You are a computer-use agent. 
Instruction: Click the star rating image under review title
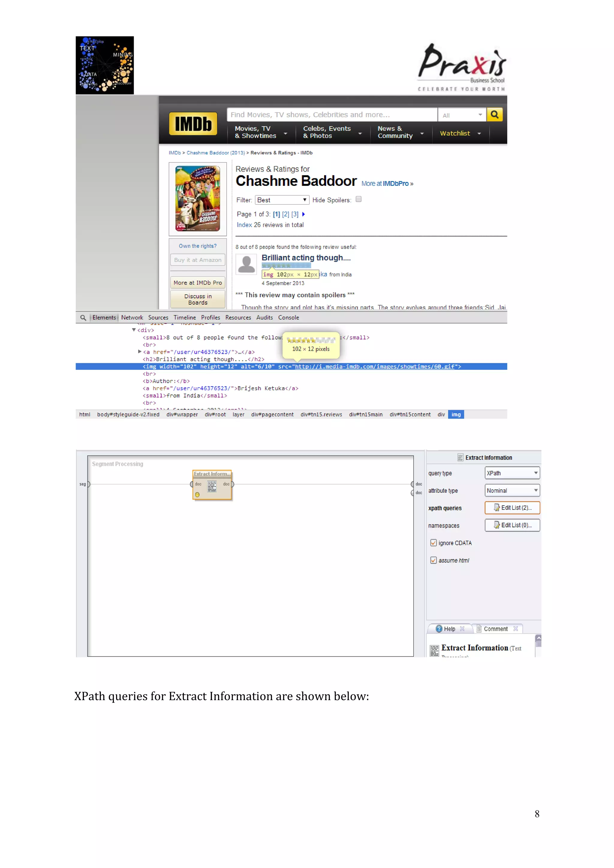click(x=286, y=266)
